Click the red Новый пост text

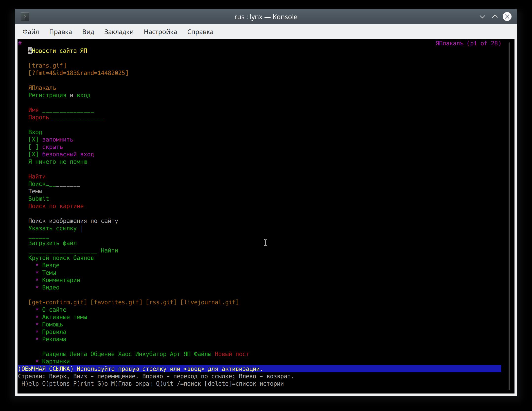(x=232, y=354)
